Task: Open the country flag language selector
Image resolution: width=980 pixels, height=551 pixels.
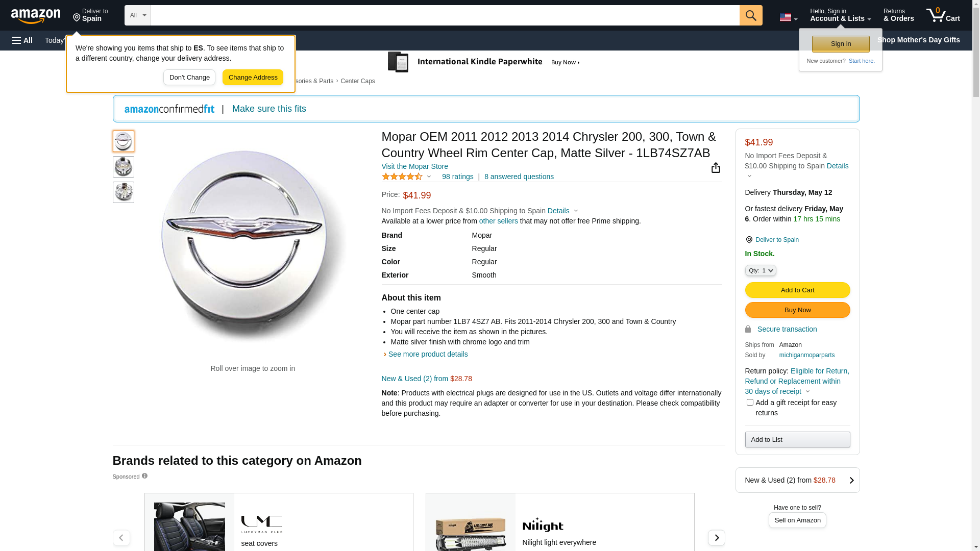Action: [788, 17]
